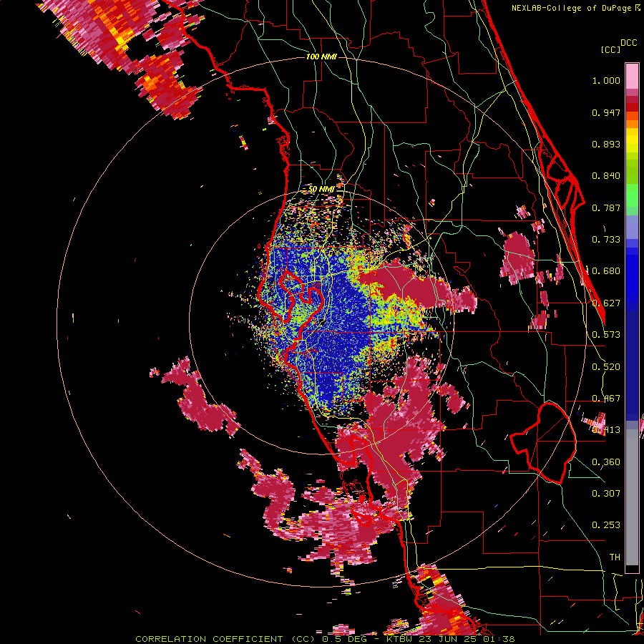Pick the yellow swatch beside 0.893
The height and width of the screenshot is (644, 644).
(632, 144)
